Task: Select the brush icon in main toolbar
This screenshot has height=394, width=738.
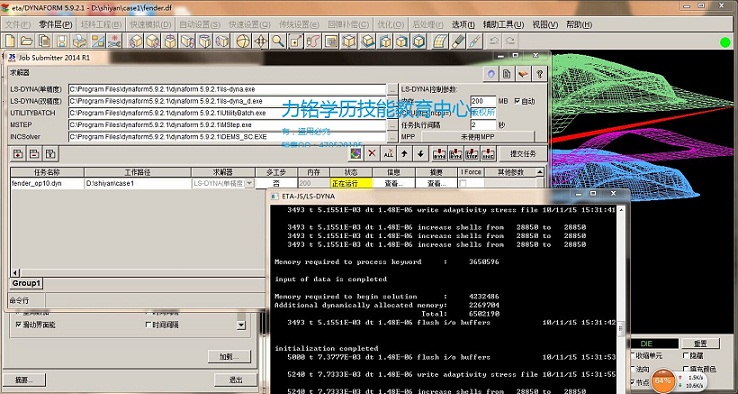Action: click(x=475, y=41)
